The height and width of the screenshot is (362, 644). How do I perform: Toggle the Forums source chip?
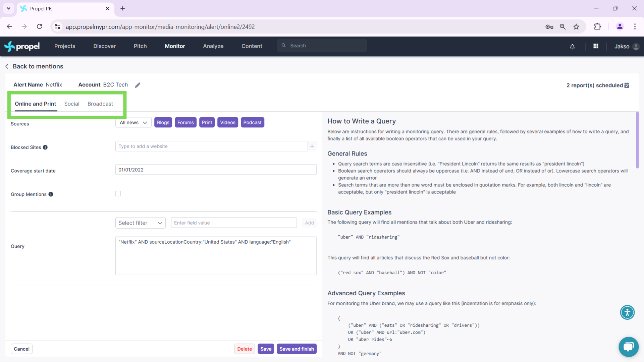tap(185, 122)
